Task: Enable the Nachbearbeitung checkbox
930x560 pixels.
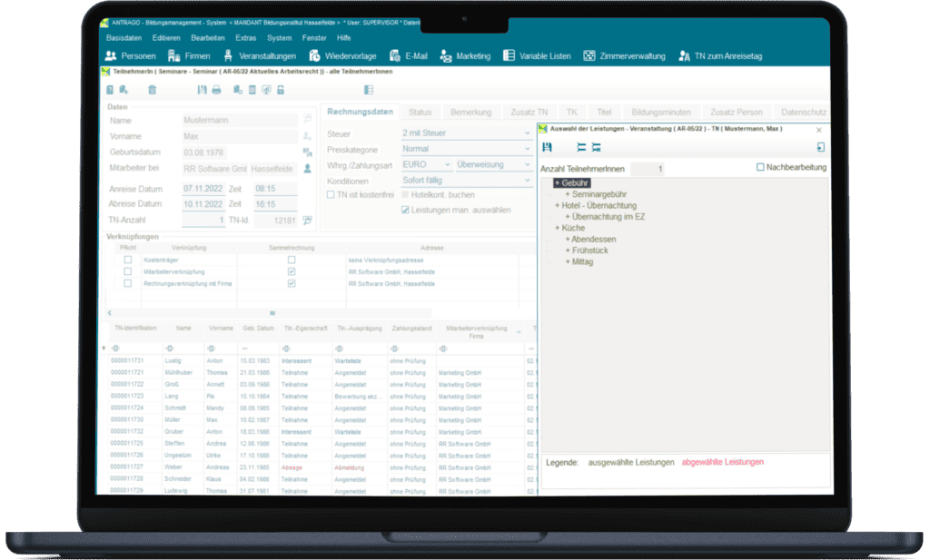Action: pyautogui.click(x=760, y=167)
